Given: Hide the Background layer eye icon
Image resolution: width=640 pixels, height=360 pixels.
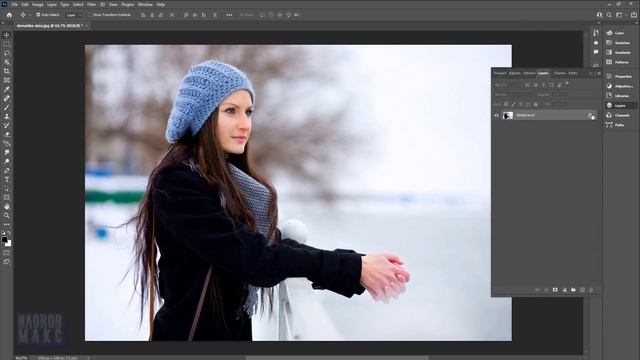Looking at the screenshot, I should [x=496, y=116].
